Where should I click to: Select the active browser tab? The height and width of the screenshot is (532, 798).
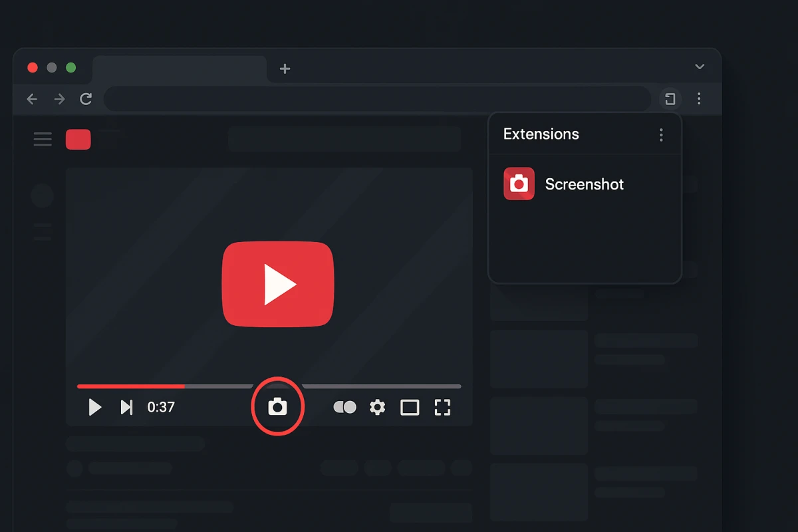click(x=180, y=69)
